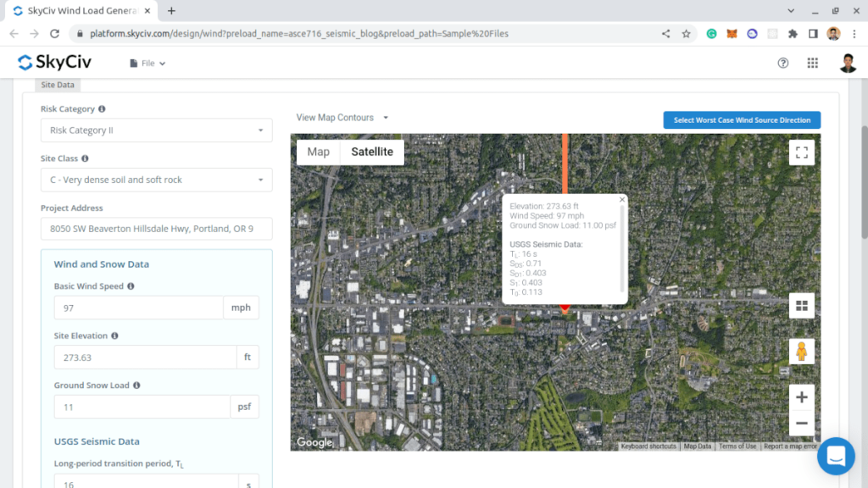868x488 pixels.
Task: Expand View Map Contours dropdown
Action: click(x=342, y=118)
